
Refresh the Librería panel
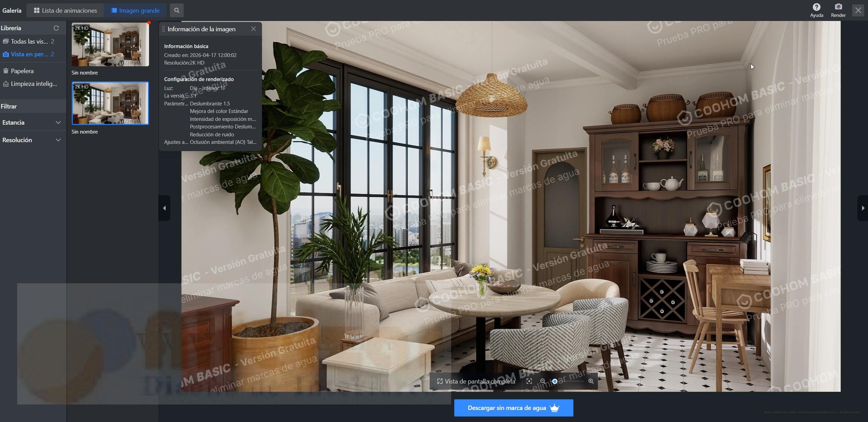56,28
